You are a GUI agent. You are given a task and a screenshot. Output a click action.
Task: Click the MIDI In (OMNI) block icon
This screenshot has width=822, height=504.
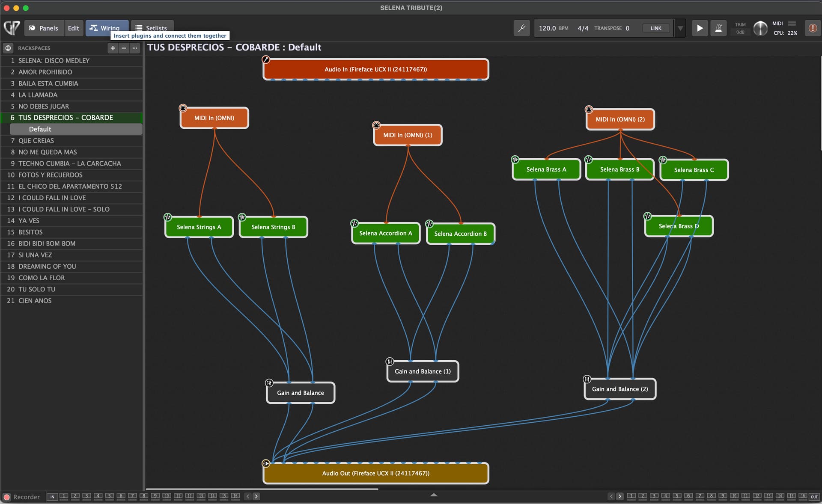pyautogui.click(x=183, y=108)
